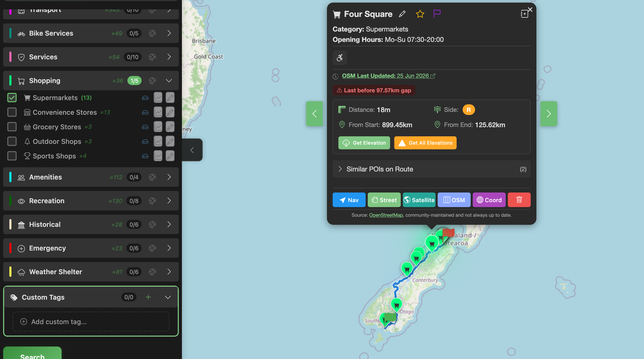Open the Sports Shops chart icon

coord(158,156)
